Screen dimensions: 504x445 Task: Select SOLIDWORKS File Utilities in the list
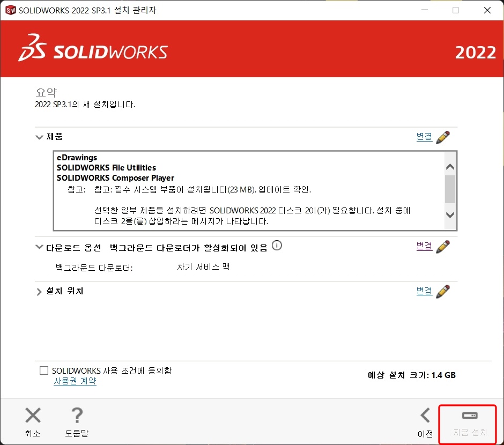(106, 168)
